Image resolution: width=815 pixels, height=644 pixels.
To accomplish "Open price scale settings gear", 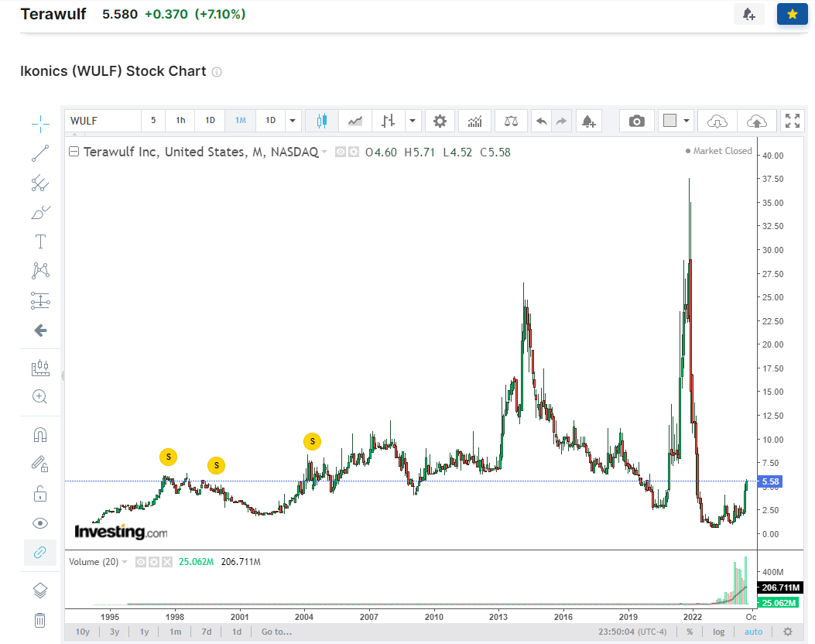I will pos(788,632).
